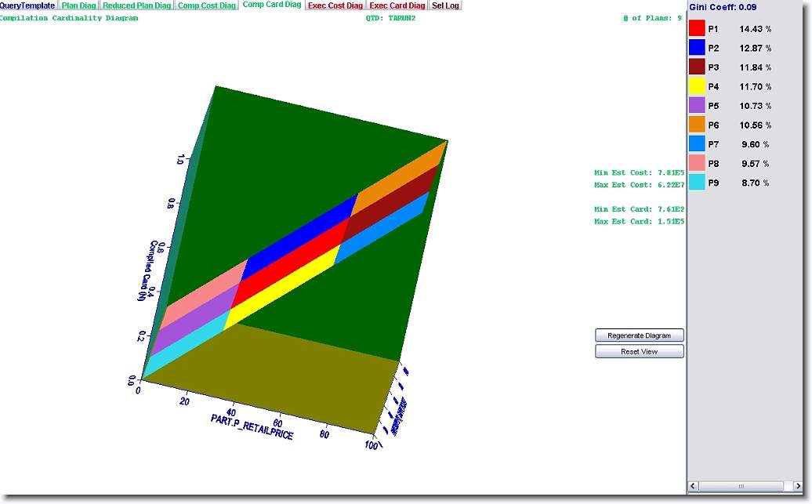Image resolution: width=812 pixels, height=504 pixels.
Task: Click the red P1 color swatch
Action: 697,28
